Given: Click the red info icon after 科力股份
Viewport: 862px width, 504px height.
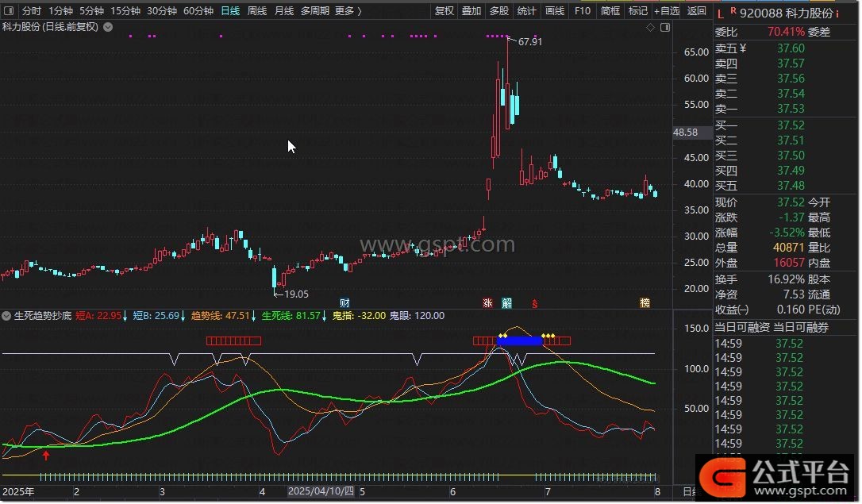Looking at the screenshot, I should coord(837,13).
